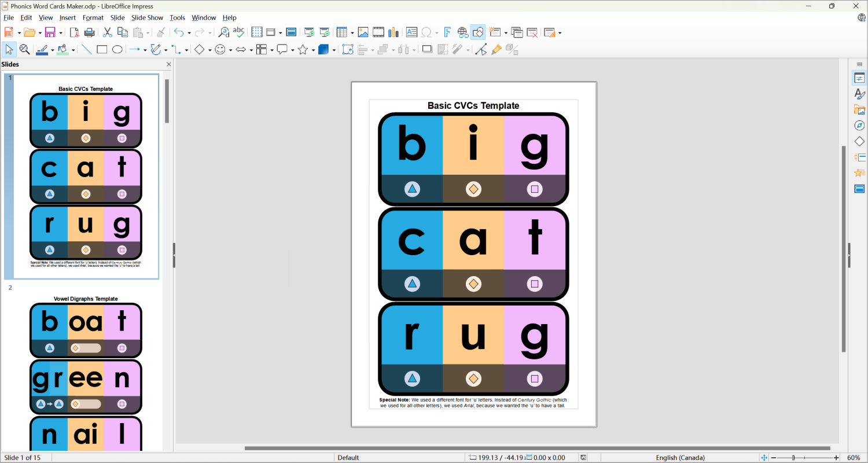Insert Fontwork text
Viewport: 868px width, 463px height.
pos(447,32)
